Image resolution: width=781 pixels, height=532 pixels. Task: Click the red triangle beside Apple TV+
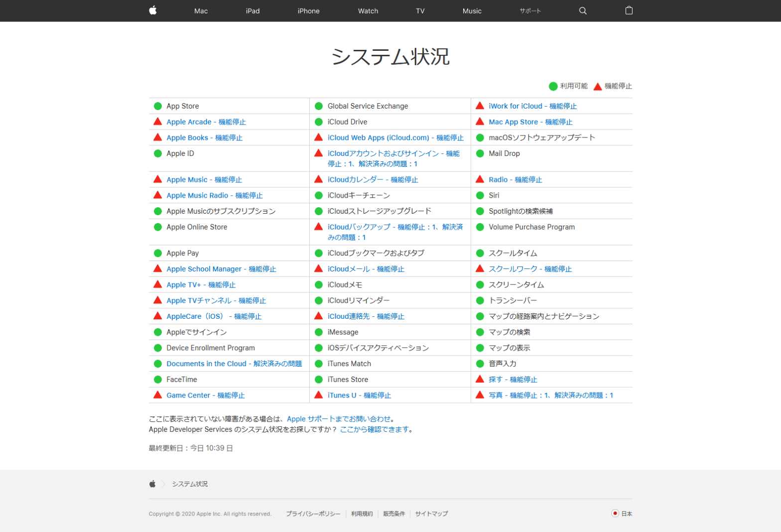[x=158, y=284]
